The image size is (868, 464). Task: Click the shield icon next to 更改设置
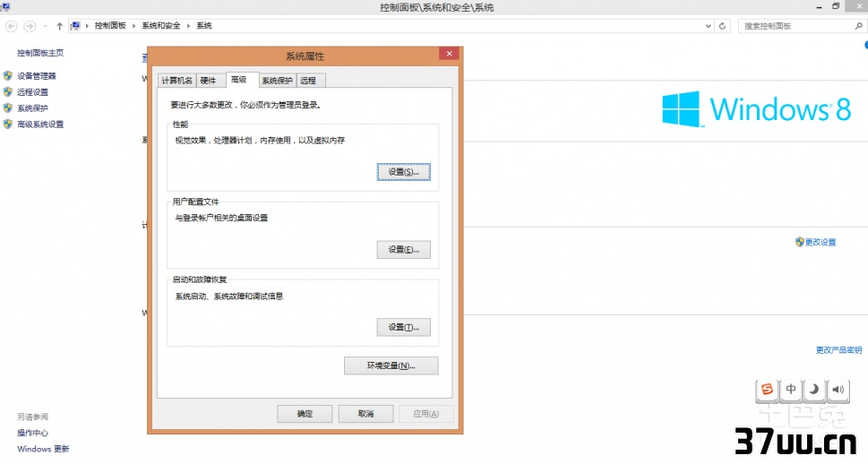(x=799, y=242)
